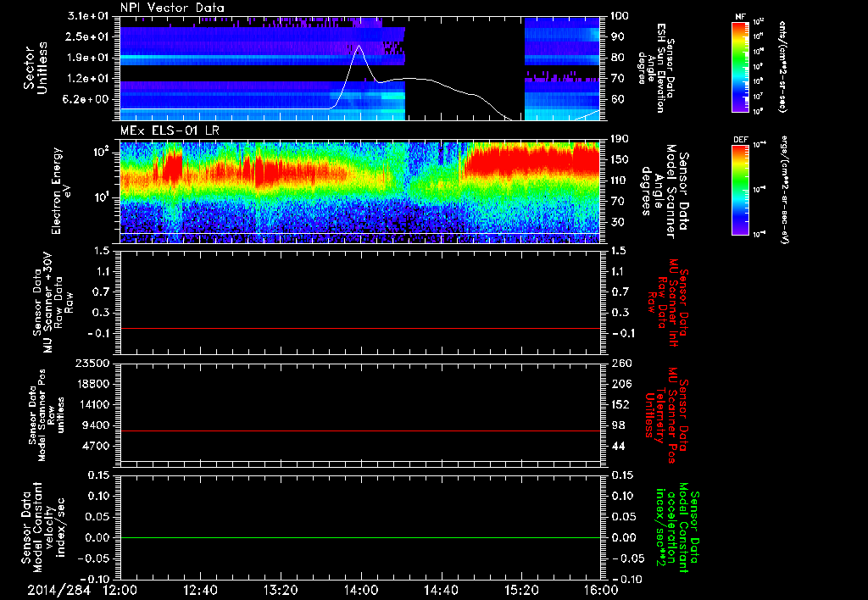The height and width of the screenshot is (600, 868).
Task: Click the 15:20 time axis label
Action: tap(521, 590)
